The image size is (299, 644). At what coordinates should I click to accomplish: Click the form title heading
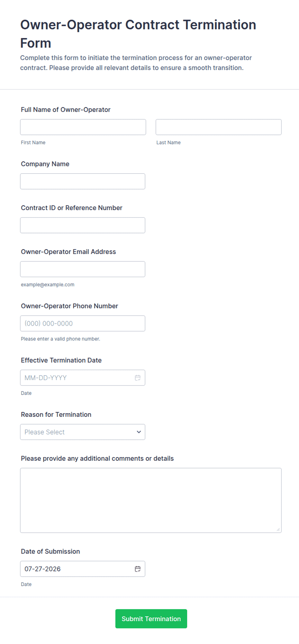click(138, 34)
